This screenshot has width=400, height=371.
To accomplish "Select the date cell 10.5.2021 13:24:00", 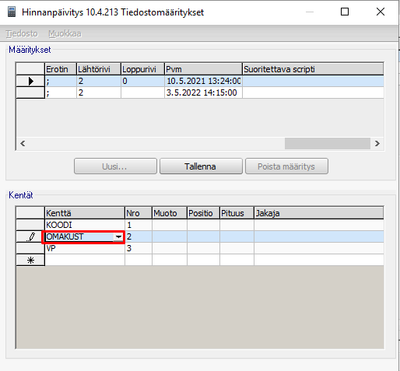I will (203, 81).
